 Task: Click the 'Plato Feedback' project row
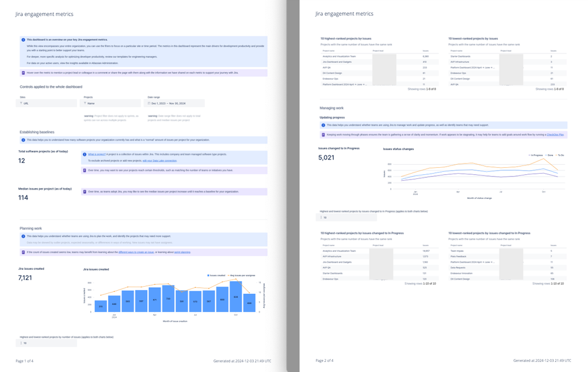click(x=507, y=257)
